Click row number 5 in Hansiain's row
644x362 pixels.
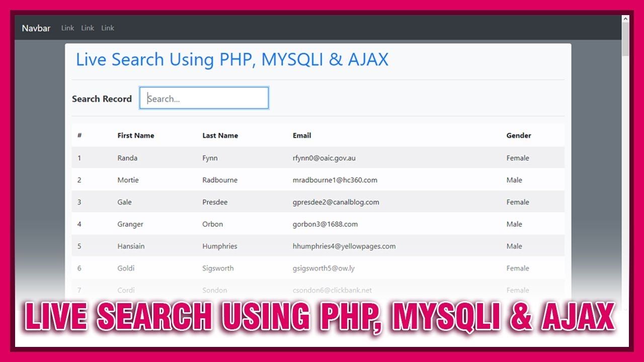79,246
